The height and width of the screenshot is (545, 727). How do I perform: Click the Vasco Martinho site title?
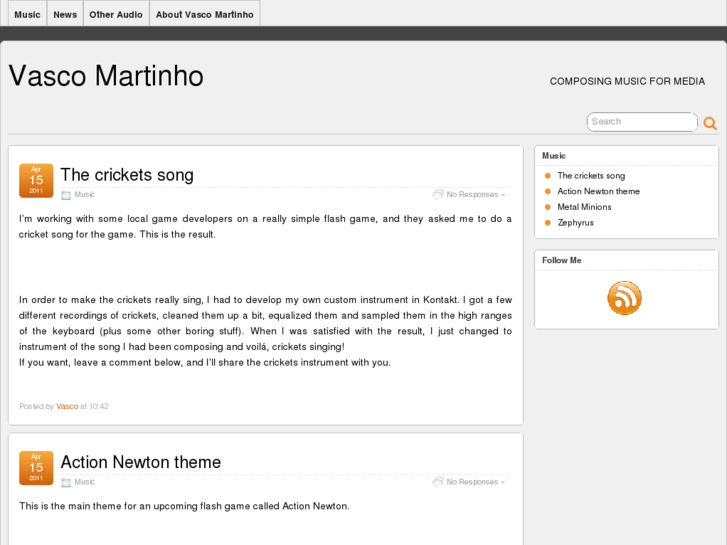[106, 76]
